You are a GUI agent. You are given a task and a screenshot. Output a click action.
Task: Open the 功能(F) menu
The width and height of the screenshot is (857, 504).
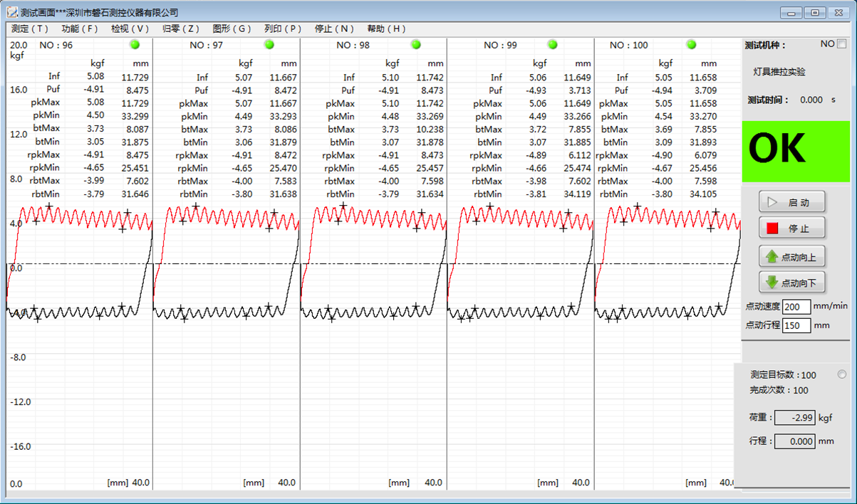80,28
